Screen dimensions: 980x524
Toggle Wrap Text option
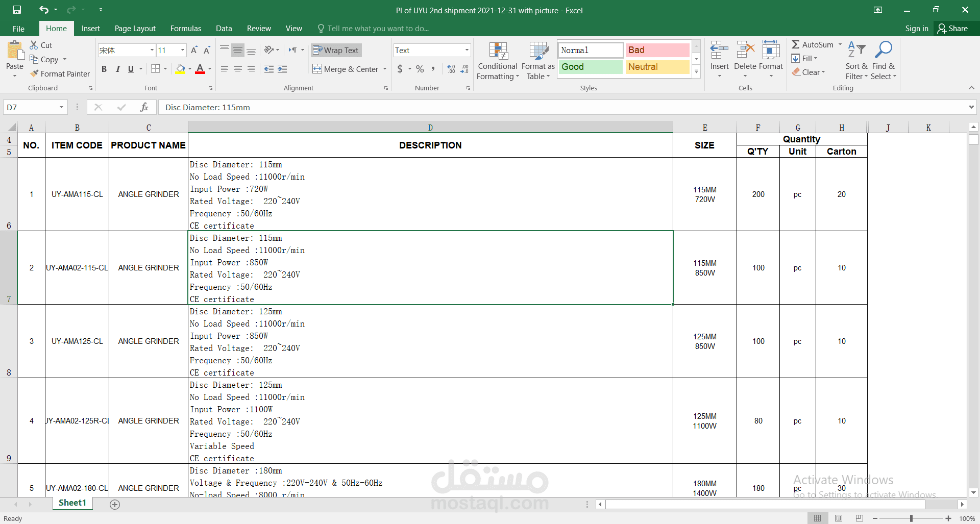336,50
